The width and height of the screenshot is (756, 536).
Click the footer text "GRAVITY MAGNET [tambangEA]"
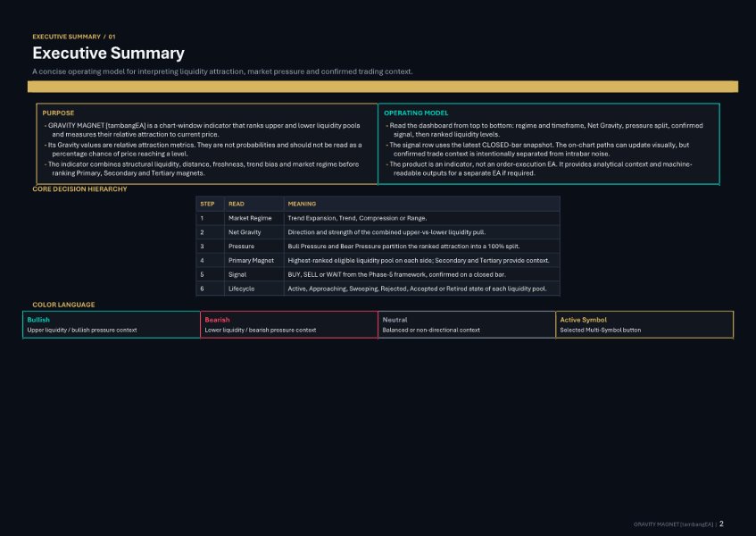pyautogui.click(x=673, y=524)
